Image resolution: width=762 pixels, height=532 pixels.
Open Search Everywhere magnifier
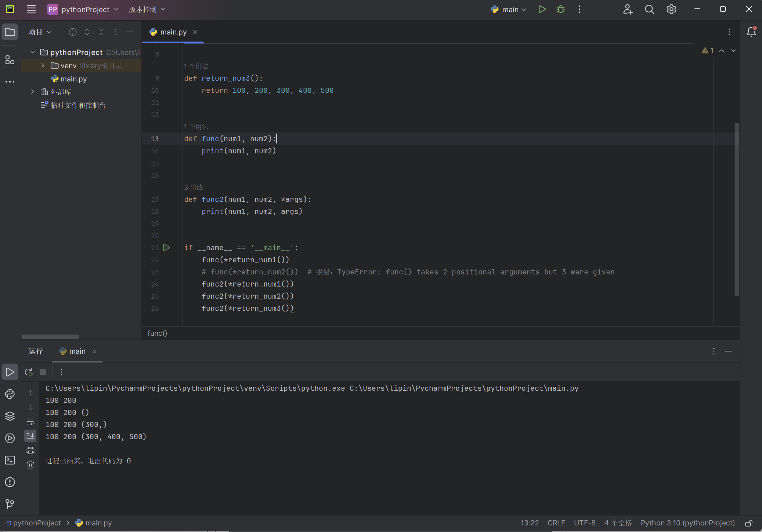(650, 10)
